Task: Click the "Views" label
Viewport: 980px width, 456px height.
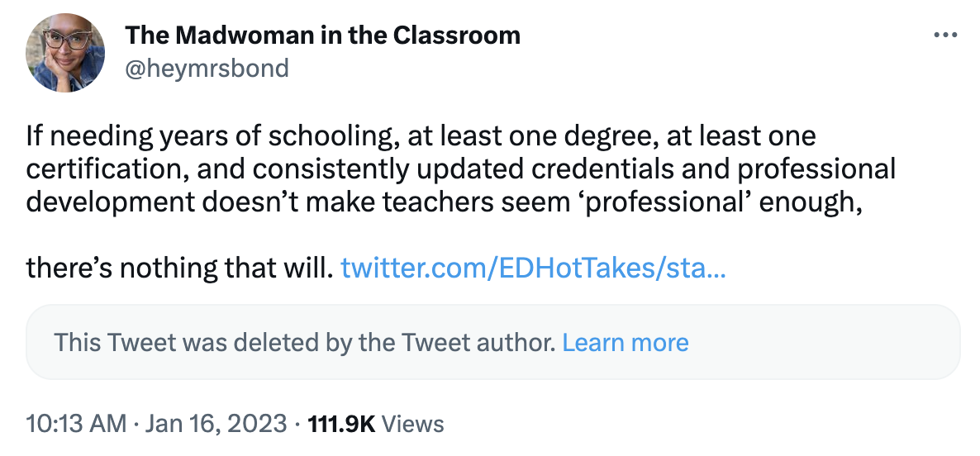Action: (x=414, y=424)
